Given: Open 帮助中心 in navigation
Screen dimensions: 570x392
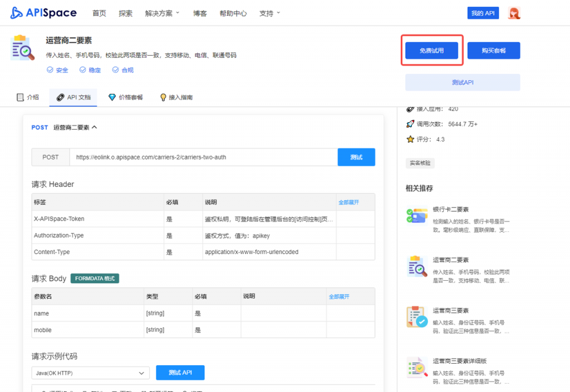Looking at the screenshot, I should [x=233, y=13].
